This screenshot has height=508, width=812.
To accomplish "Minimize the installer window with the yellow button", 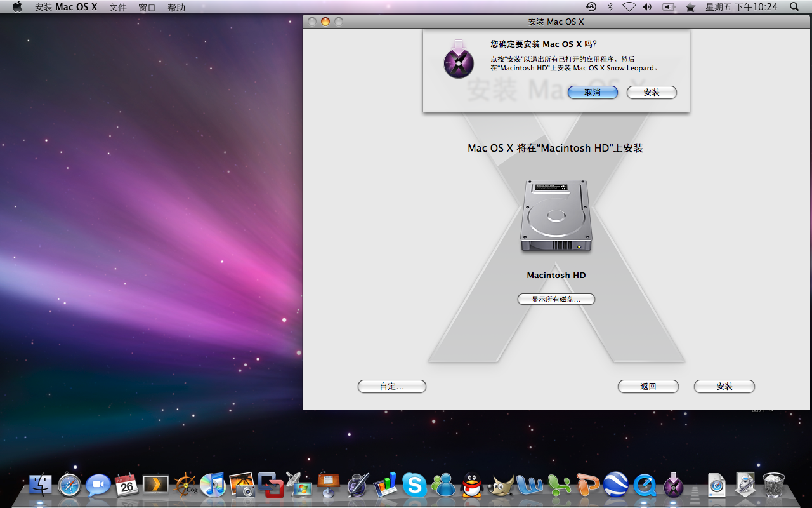I will (x=325, y=22).
